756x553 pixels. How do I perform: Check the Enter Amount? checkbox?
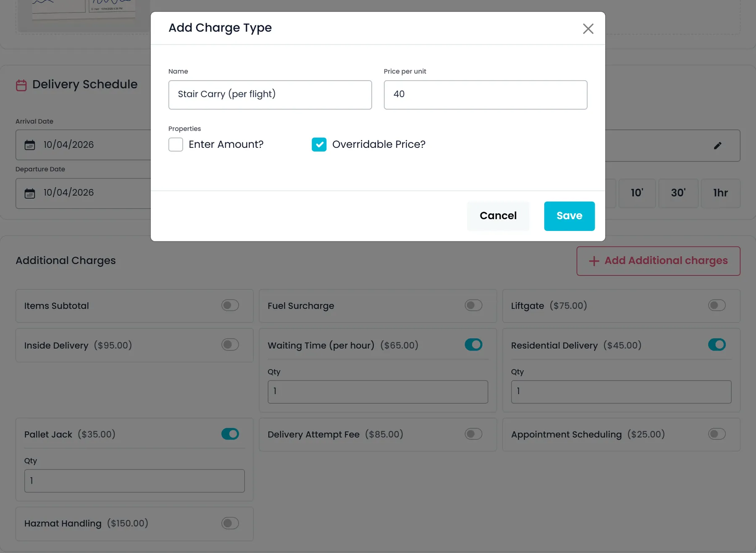176,144
